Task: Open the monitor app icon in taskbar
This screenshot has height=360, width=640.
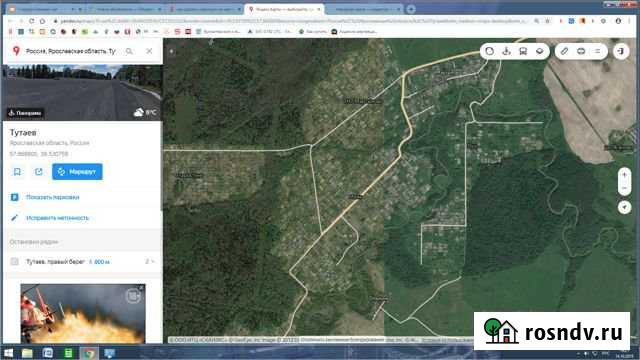Action: click(109, 353)
